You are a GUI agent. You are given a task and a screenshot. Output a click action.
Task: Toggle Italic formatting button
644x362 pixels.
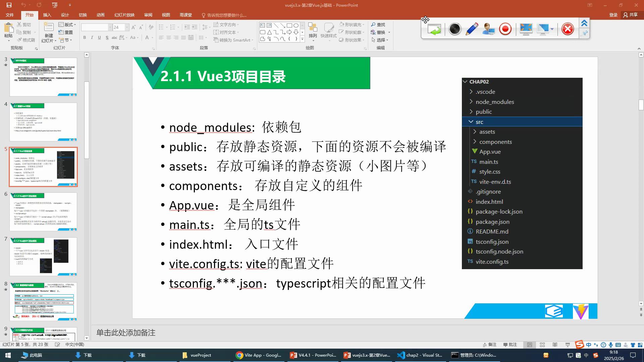[x=92, y=38]
